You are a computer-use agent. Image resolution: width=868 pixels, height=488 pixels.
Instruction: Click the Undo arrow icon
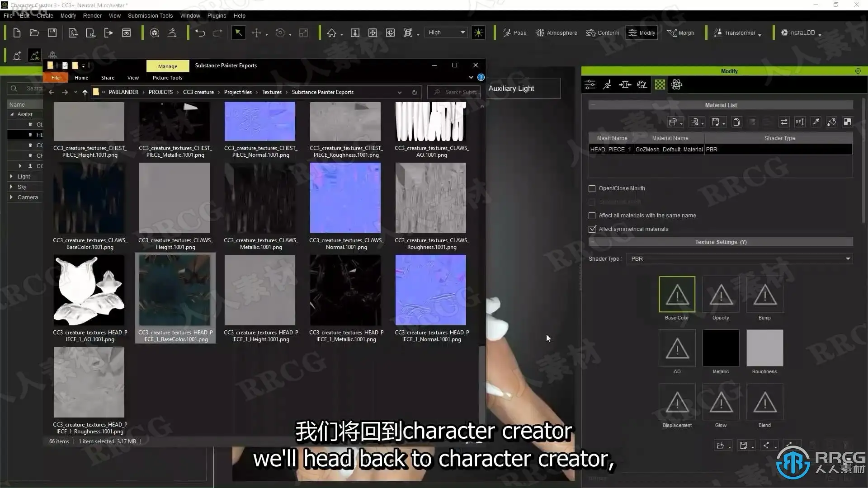coord(200,33)
